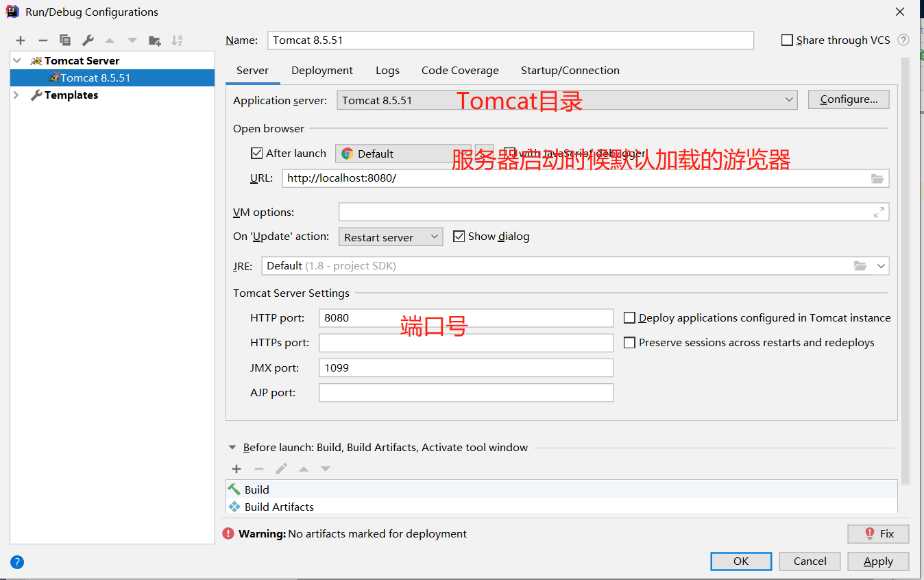Click the red warning icon
Viewport: 924px width, 580px height.
(x=228, y=533)
